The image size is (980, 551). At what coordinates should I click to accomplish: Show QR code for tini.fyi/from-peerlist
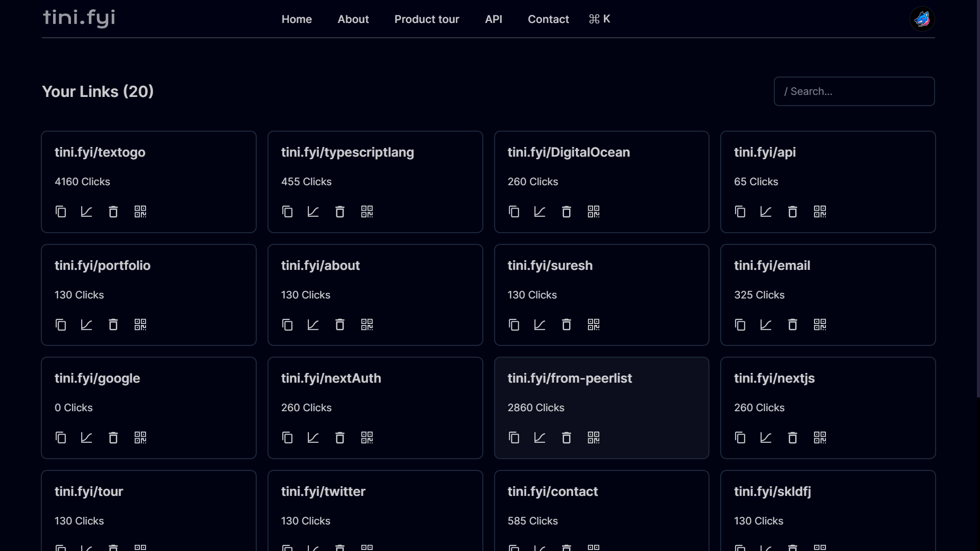pyautogui.click(x=594, y=438)
